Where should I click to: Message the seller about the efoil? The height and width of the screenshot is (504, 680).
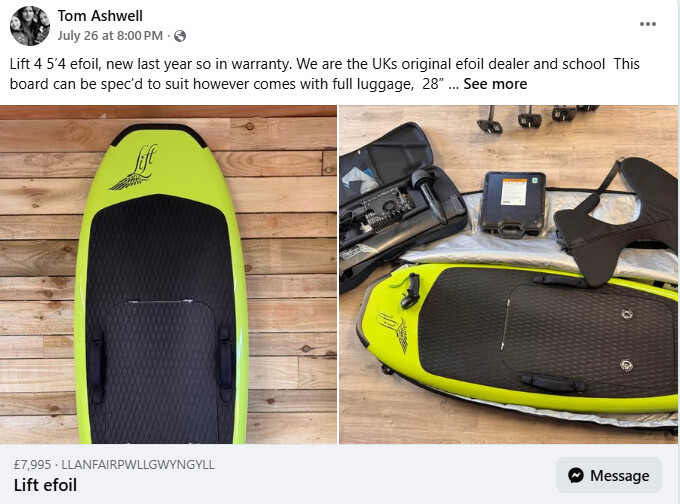point(609,475)
